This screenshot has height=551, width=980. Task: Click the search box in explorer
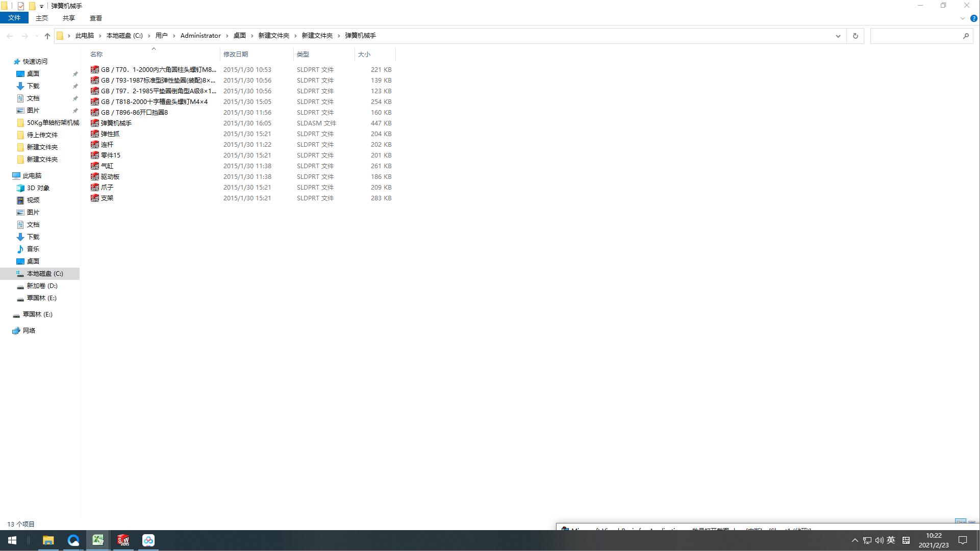click(916, 36)
